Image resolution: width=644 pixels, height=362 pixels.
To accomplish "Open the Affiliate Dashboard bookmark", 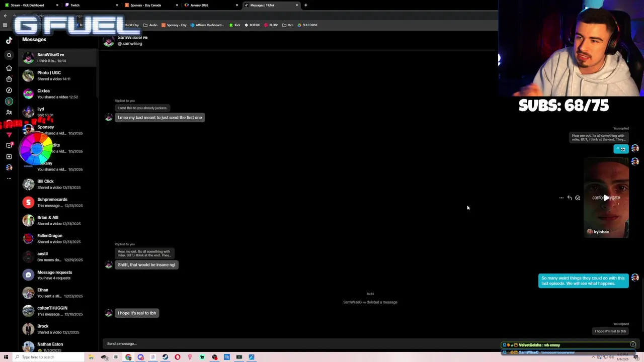I will [x=207, y=25].
